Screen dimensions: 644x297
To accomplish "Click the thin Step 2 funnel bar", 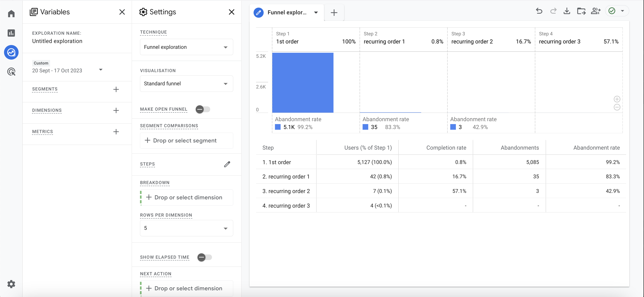I will (x=390, y=112).
